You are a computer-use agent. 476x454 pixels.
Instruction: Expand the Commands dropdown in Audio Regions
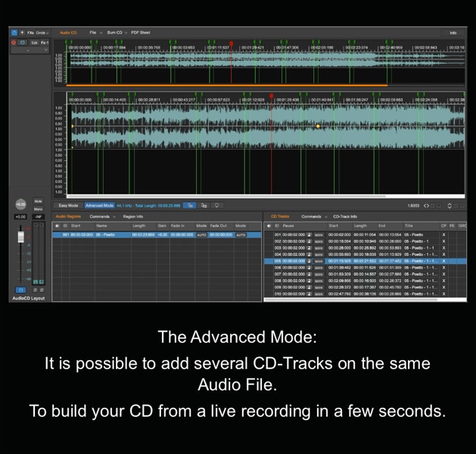click(101, 216)
